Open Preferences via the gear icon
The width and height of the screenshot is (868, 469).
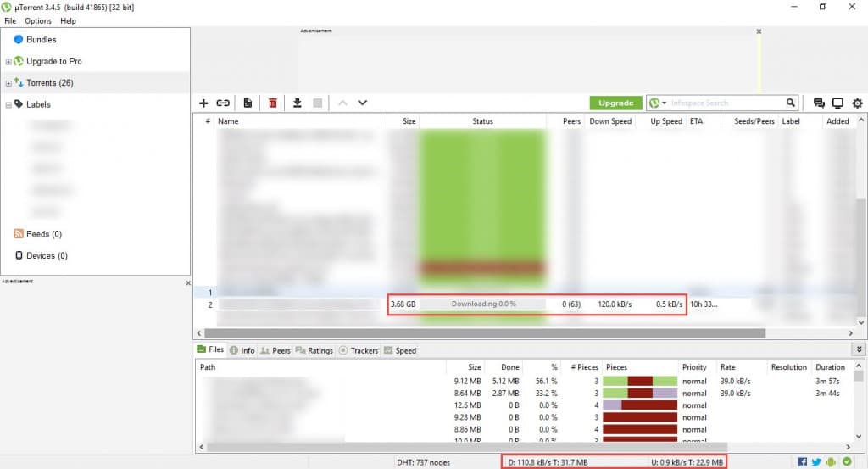(857, 103)
